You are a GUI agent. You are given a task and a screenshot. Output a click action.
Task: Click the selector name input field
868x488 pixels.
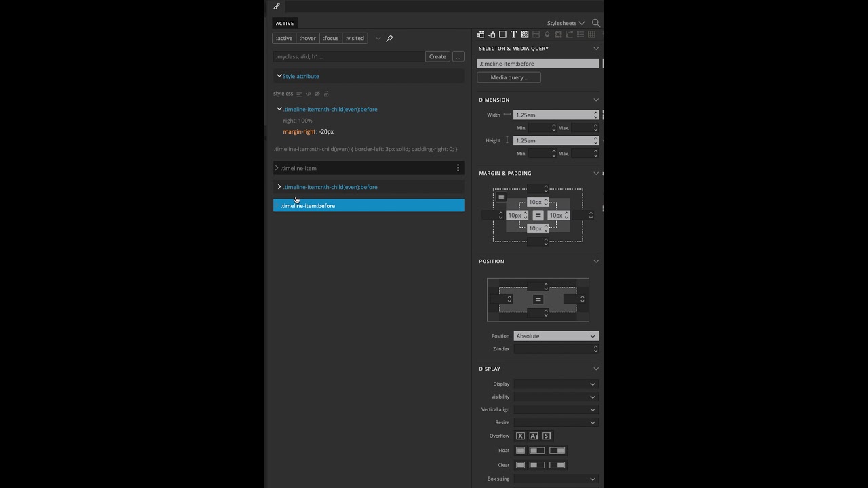(538, 64)
